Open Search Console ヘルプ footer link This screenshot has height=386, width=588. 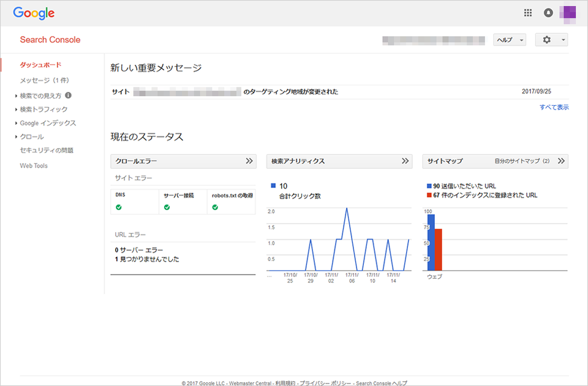pyautogui.click(x=382, y=383)
